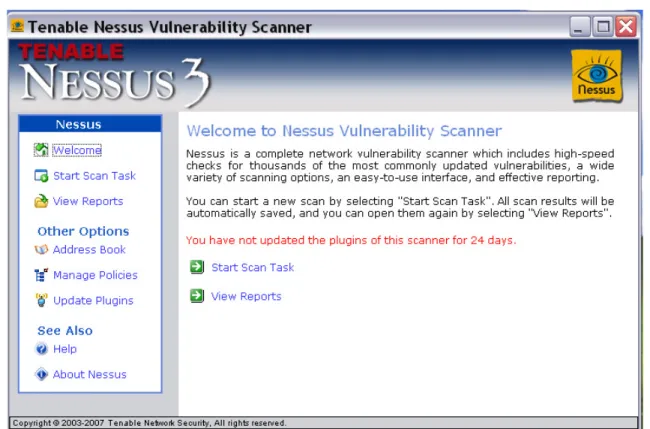Click Start Scan Task link in main pane

click(253, 267)
